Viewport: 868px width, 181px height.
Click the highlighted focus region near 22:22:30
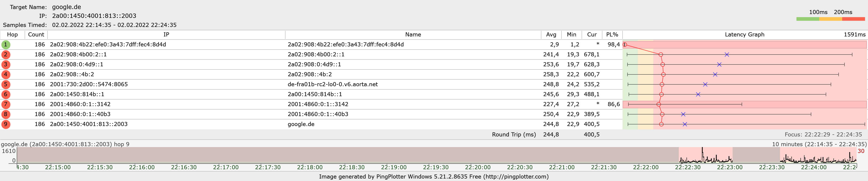(x=705, y=155)
